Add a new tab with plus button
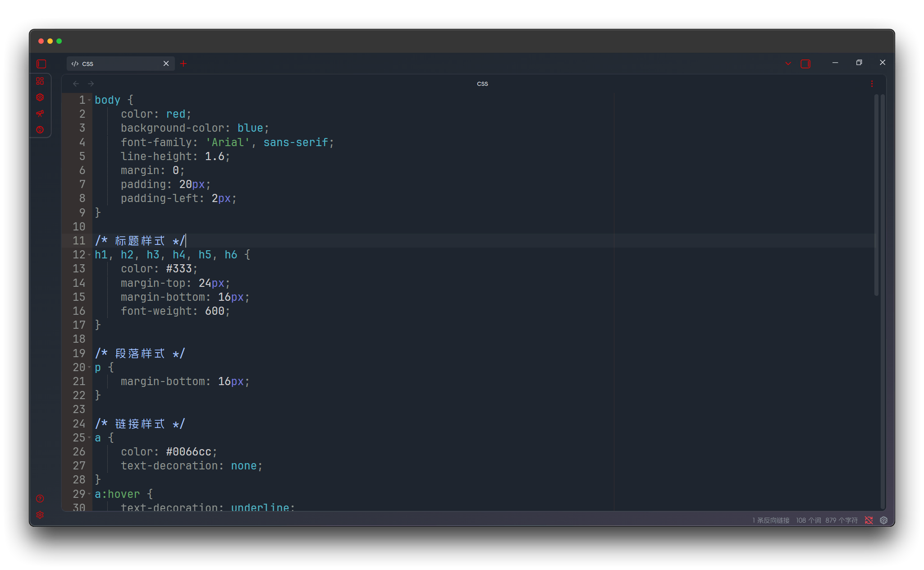Screen dimensions: 924x570 [x=183, y=64]
